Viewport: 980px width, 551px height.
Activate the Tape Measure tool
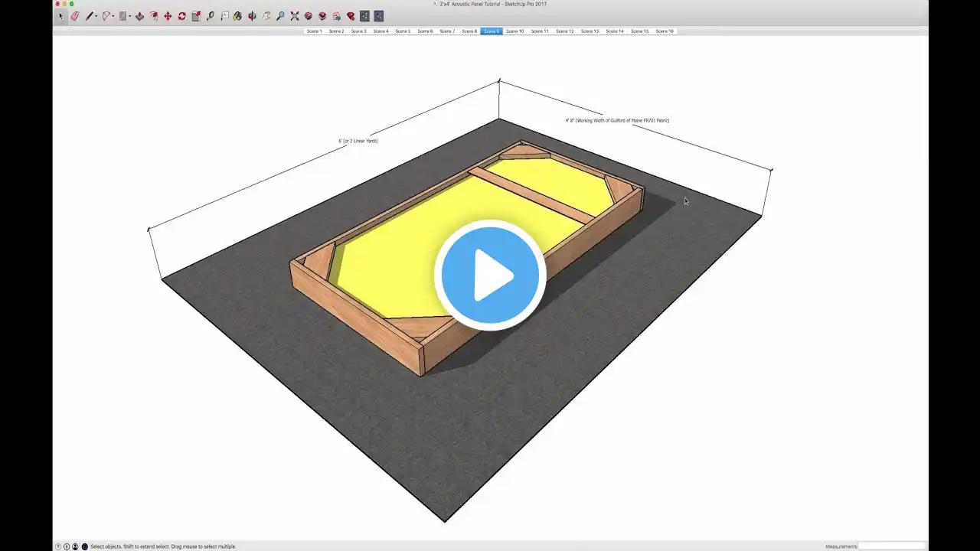coord(210,15)
